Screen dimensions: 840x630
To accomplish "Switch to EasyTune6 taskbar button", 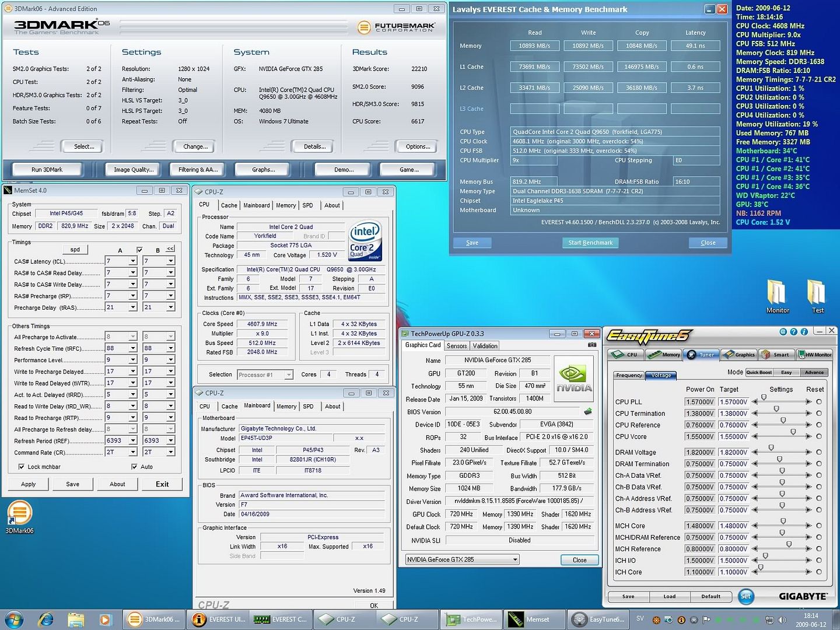I will coord(599,619).
